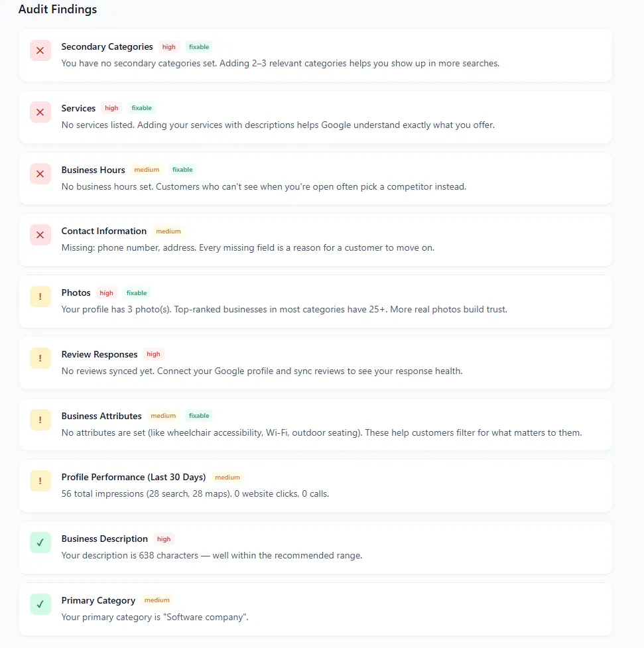Viewport: 644px width, 648px height.
Task: Click the fixable badge on Secondary Categories
Action: (199, 46)
